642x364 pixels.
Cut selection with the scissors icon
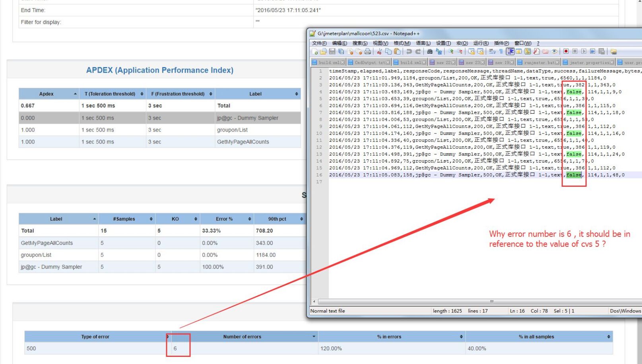(x=379, y=52)
